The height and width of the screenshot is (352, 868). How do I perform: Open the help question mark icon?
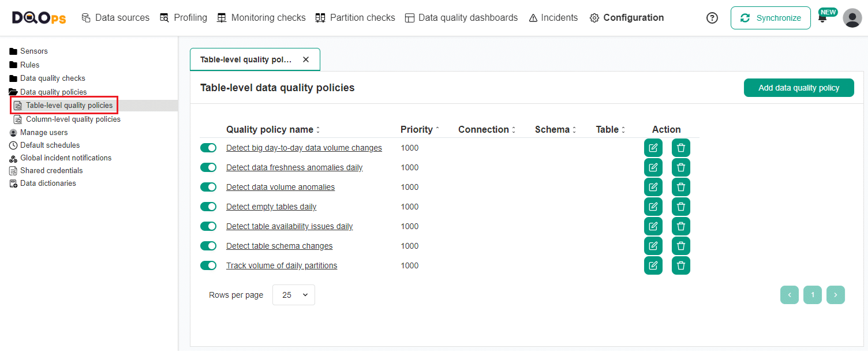pos(712,18)
